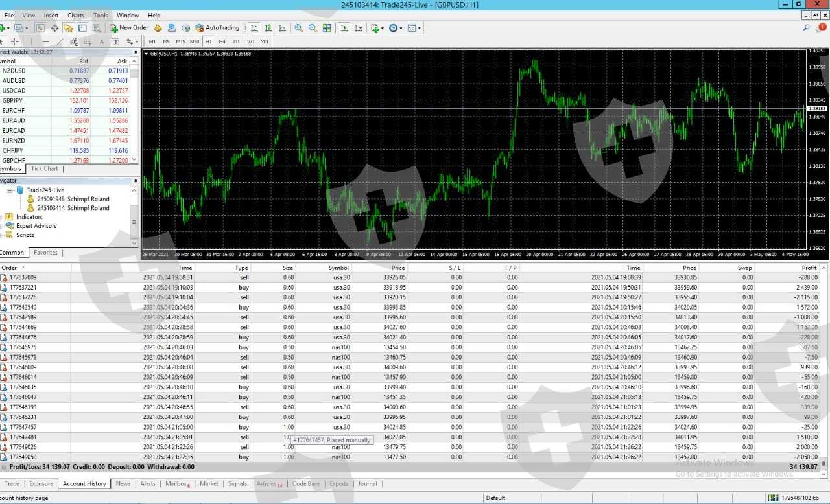Open the Charts menu
The image size is (830, 504).
pos(76,15)
